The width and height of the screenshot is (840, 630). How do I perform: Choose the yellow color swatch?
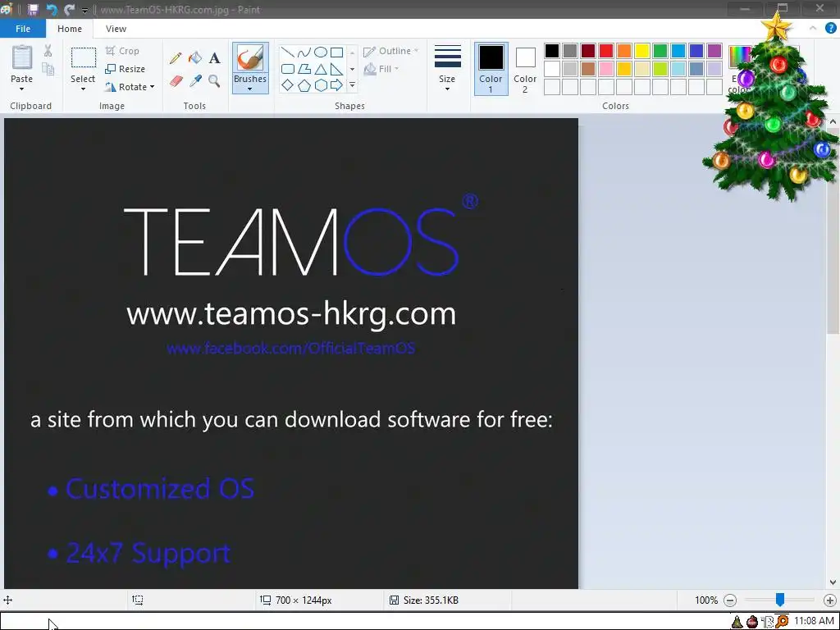tap(641, 51)
